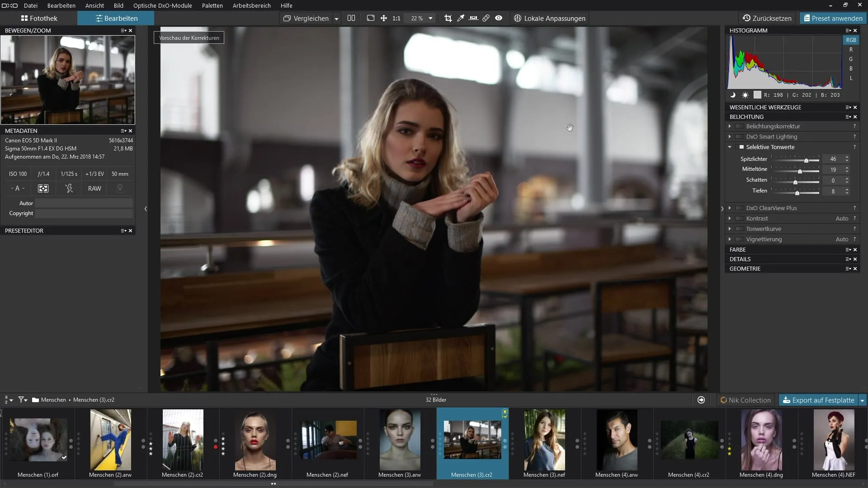868x488 pixels.
Task: Select the G histogram channel
Action: pos(851,59)
